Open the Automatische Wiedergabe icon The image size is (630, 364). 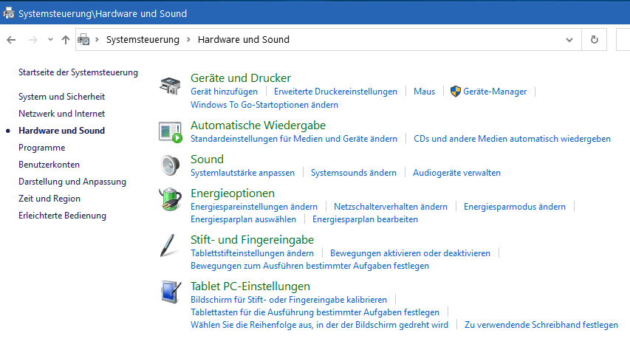(170, 131)
